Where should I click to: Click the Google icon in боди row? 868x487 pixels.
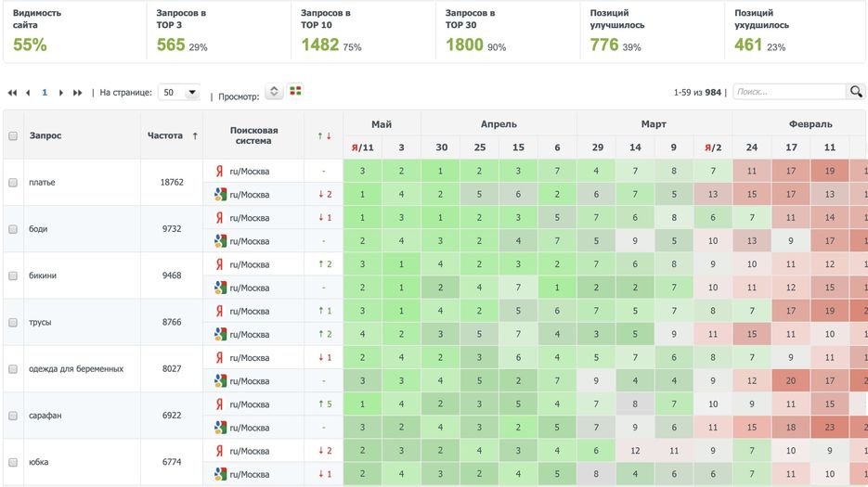pyautogui.click(x=220, y=241)
